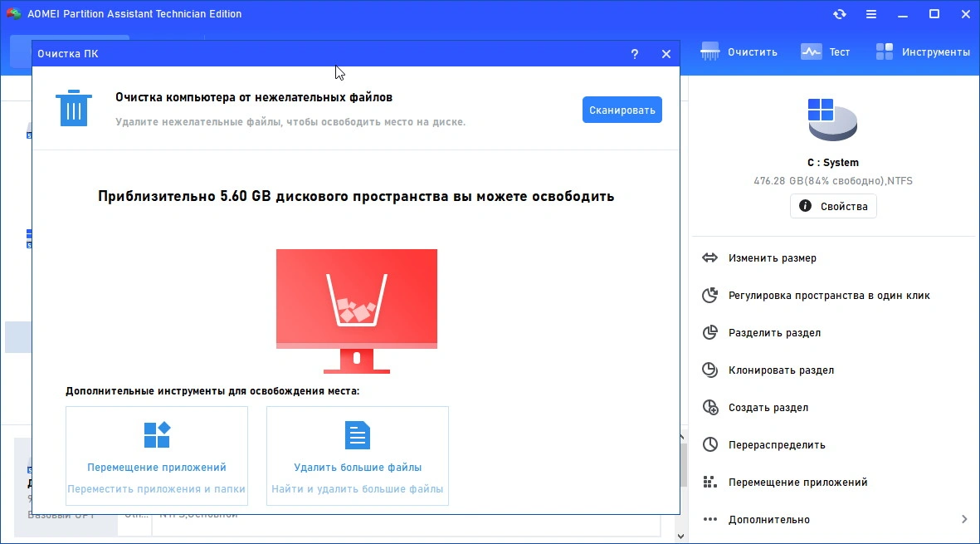Click the red monitor cleanup illustration
This screenshot has width=980, height=544.
coord(357,311)
